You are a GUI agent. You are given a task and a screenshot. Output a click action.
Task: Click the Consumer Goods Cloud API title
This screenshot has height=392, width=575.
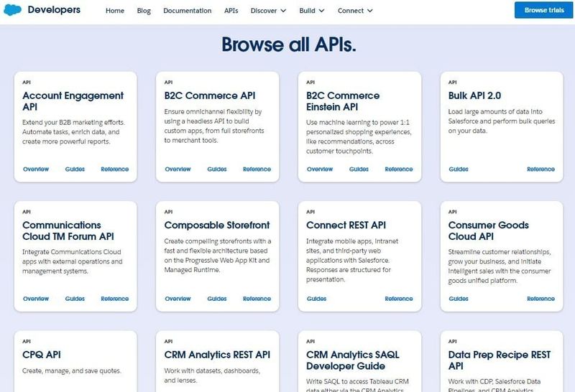(x=488, y=230)
